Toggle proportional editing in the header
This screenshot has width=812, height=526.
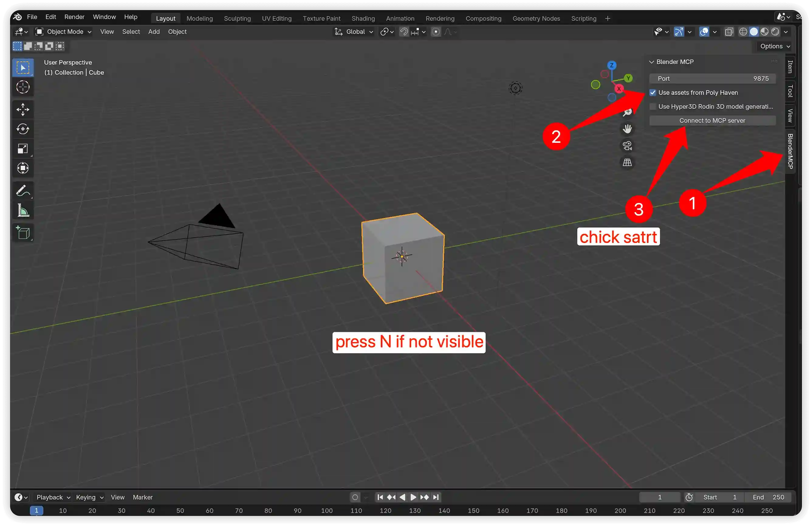pyautogui.click(x=436, y=32)
